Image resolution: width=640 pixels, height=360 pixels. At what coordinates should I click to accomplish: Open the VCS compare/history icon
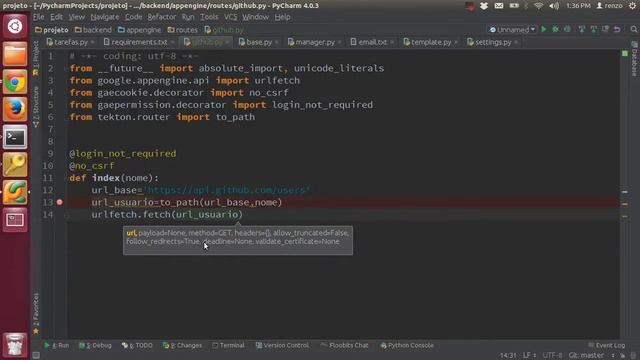(605, 29)
